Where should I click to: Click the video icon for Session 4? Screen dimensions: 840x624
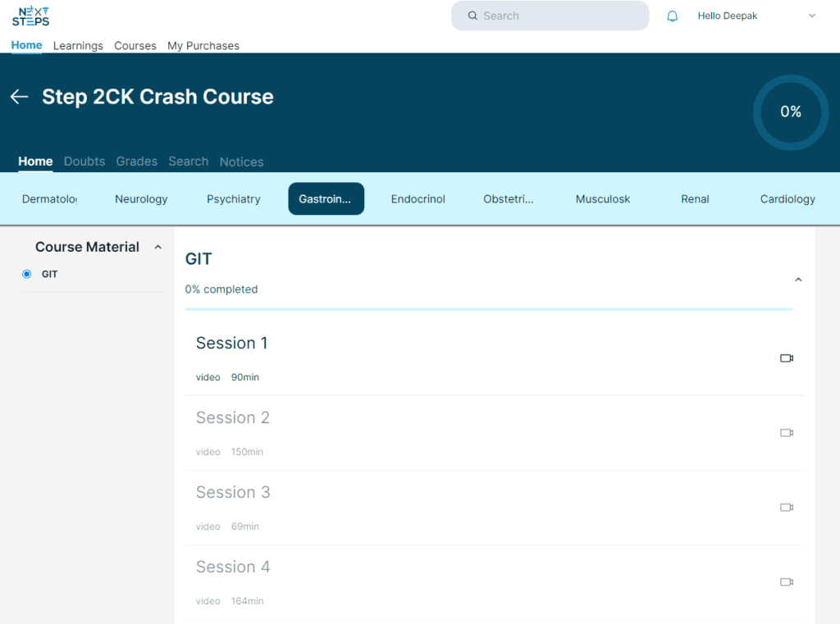click(x=786, y=582)
